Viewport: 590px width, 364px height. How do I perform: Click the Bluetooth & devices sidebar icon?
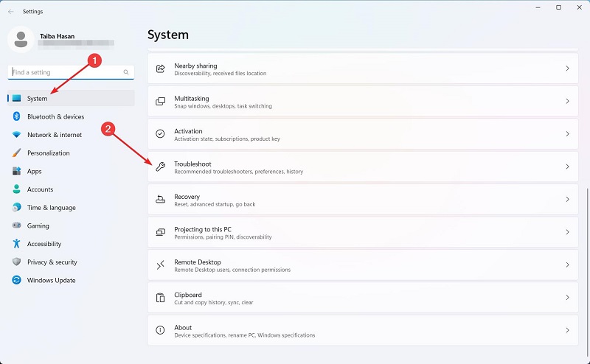point(16,116)
